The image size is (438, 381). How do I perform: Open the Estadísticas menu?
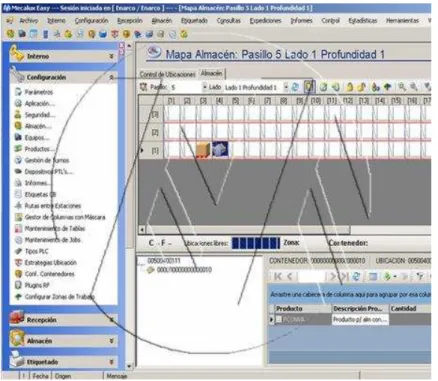(x=363, y=21)
